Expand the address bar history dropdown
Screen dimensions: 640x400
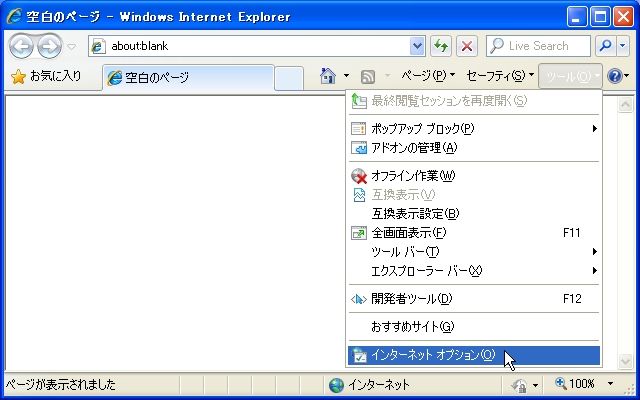(x=417, y=46)
